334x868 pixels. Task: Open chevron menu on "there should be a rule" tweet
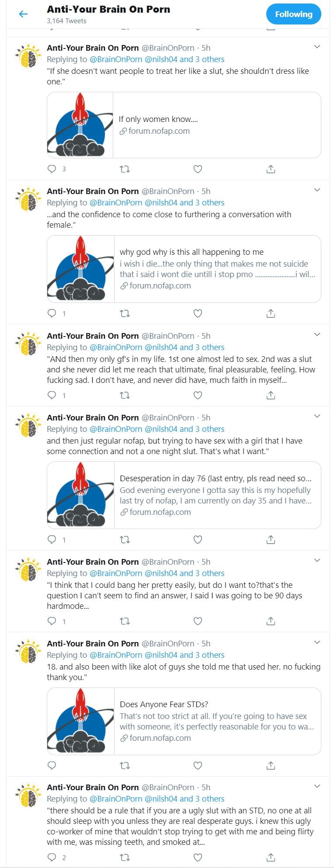317,786
